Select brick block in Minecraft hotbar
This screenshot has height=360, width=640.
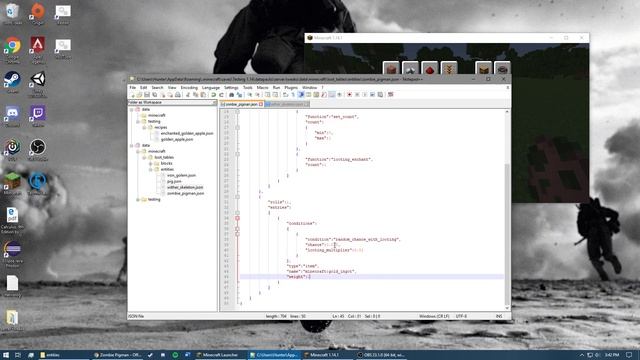[391, 69]
